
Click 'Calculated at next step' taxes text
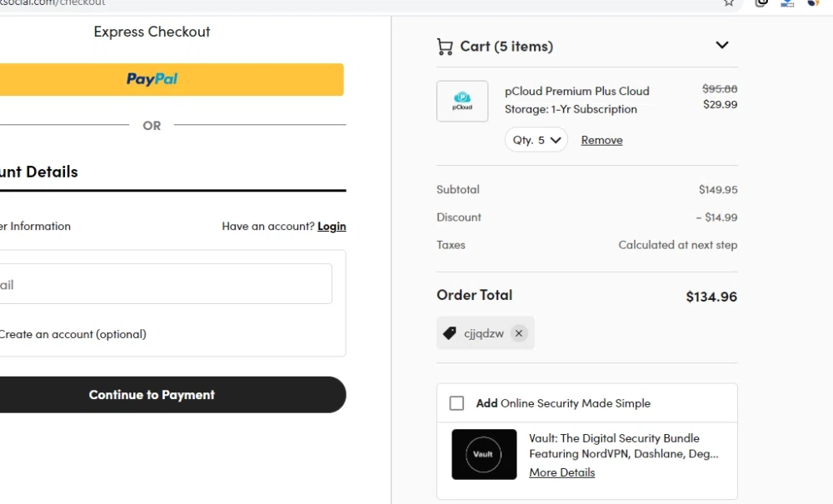click(x=677, y=245)
